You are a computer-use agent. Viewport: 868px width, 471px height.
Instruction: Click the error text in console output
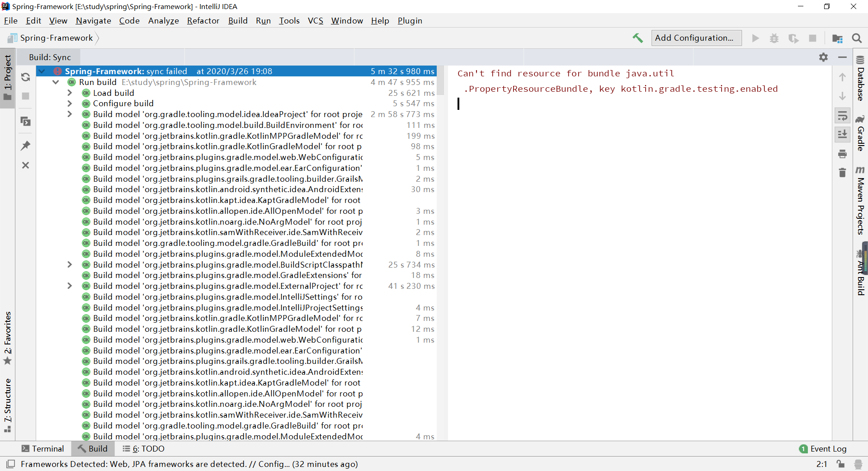[x=618, y=81]
